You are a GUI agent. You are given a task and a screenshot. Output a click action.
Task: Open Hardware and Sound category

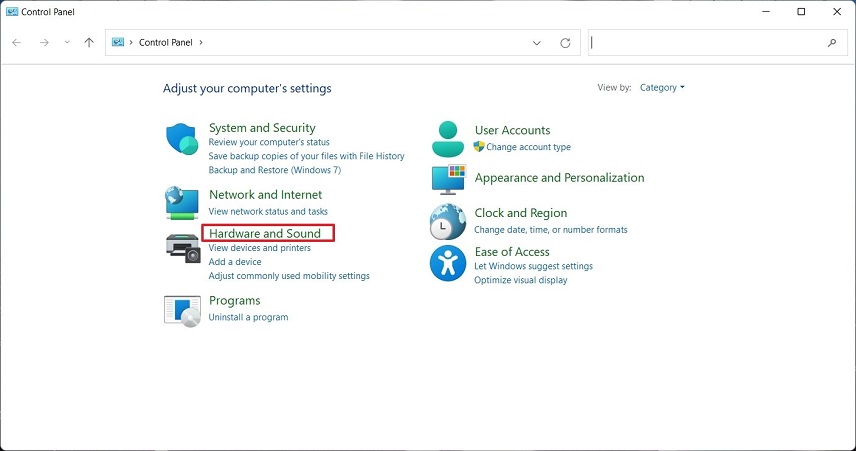pos(265,233)
